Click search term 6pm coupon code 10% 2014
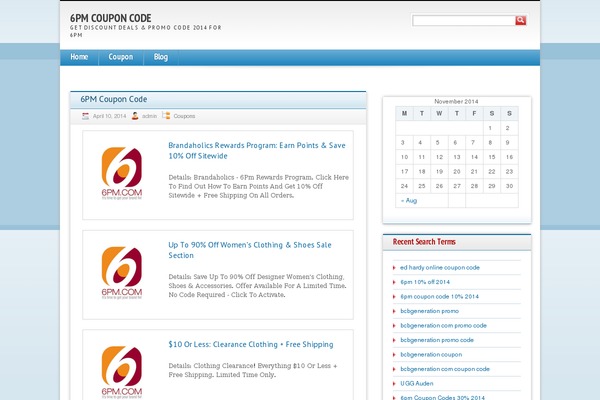The image size is (600, 400). (439, 297)
